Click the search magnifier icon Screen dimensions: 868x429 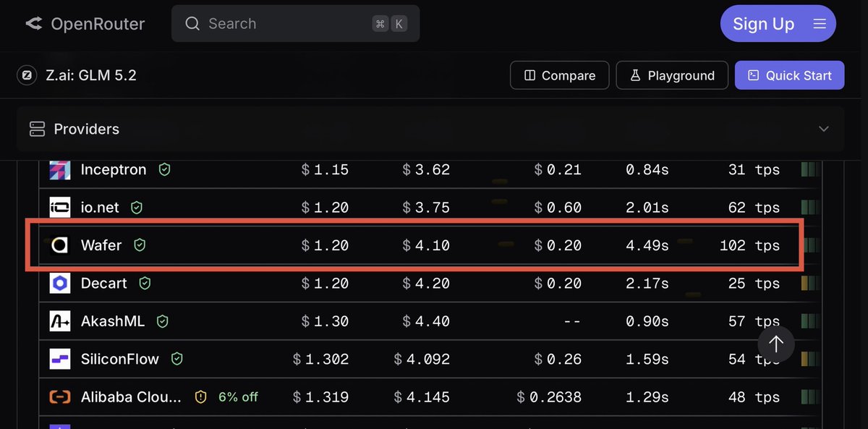pos(192,24)
